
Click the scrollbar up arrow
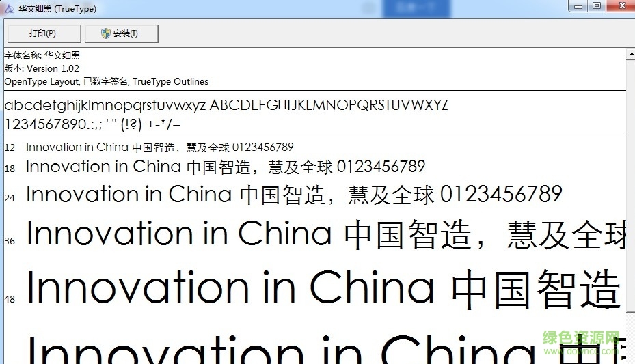(631, 54)
